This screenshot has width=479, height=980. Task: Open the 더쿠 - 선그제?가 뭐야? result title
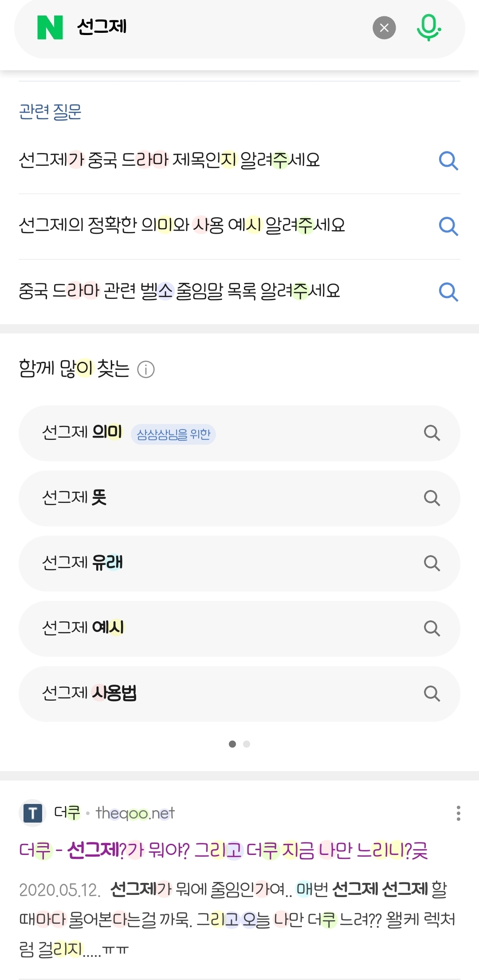pos(223,851)
